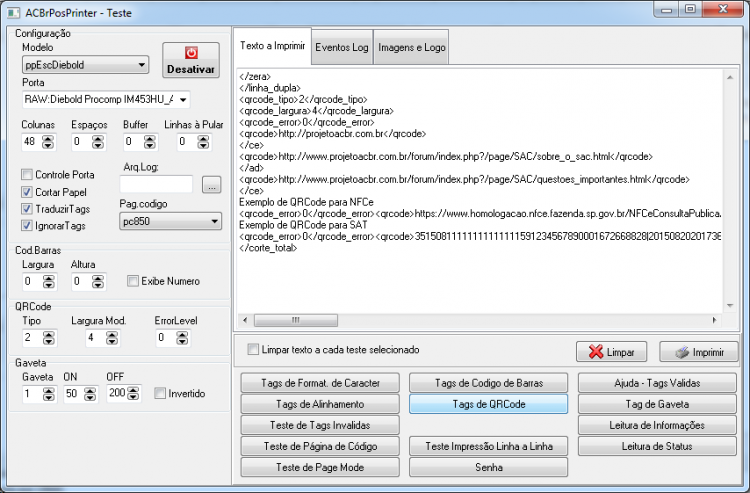Screen dimensions: 750x493
Task: Expand the Porta RAW:Diebold dropdown
Action: coord(106,99)
